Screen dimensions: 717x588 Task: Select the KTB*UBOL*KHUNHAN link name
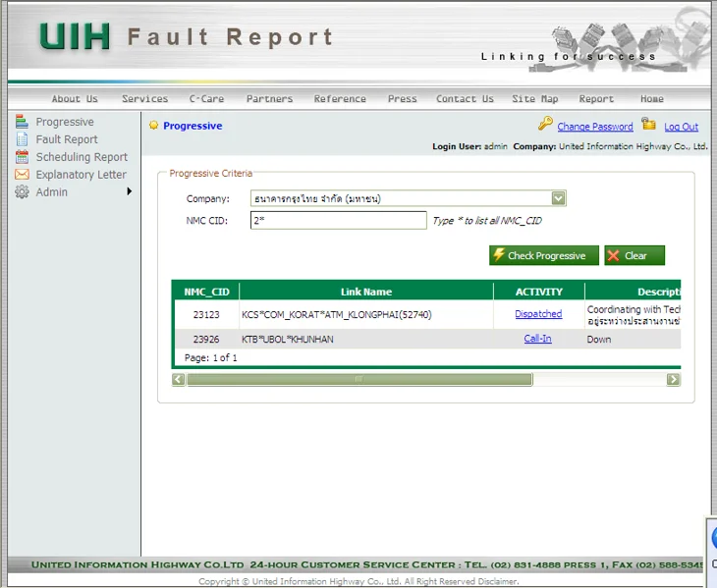pos(288,339)
